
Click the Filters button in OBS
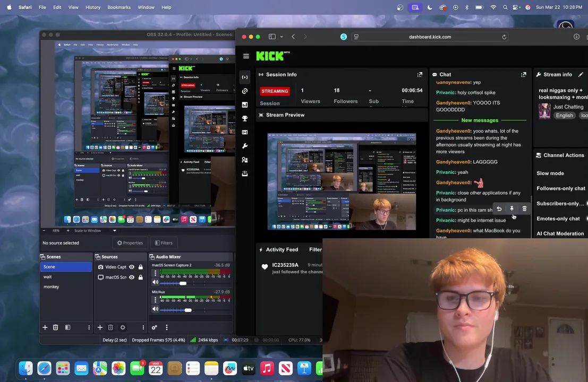point(164,243)
